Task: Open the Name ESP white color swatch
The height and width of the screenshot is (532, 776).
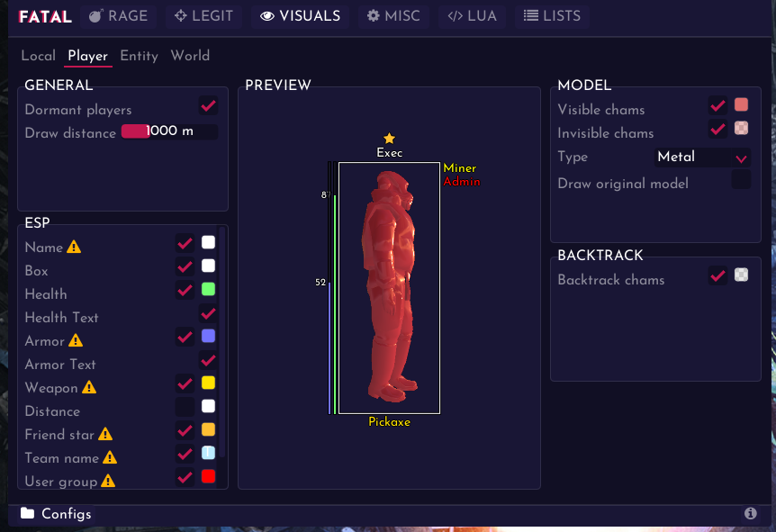Action: tap(208, 242)
